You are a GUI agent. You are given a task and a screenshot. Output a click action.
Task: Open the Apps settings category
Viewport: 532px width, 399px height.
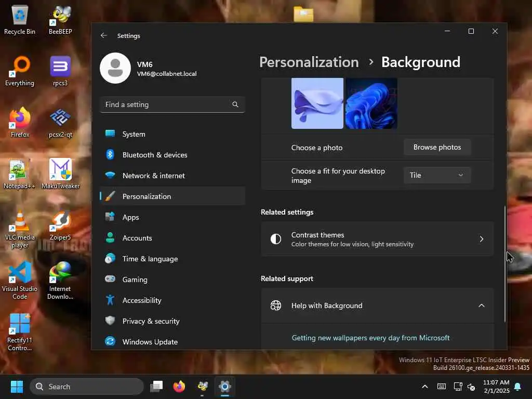[172, 217]
